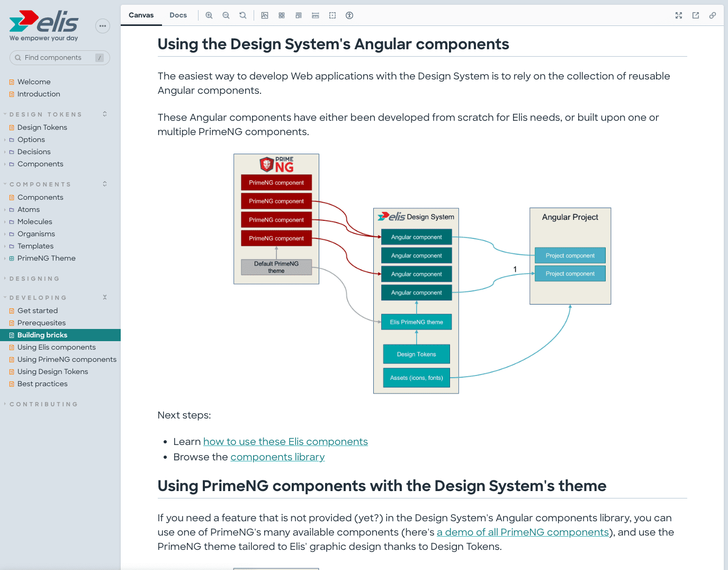The image size is (728, 570).
Task: Open Components document under COMPONENTS section
Action: point(40,198)
